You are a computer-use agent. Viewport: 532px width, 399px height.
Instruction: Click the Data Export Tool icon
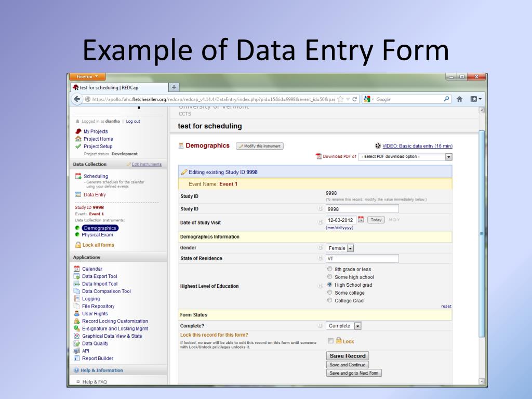[x=77, y=276]
